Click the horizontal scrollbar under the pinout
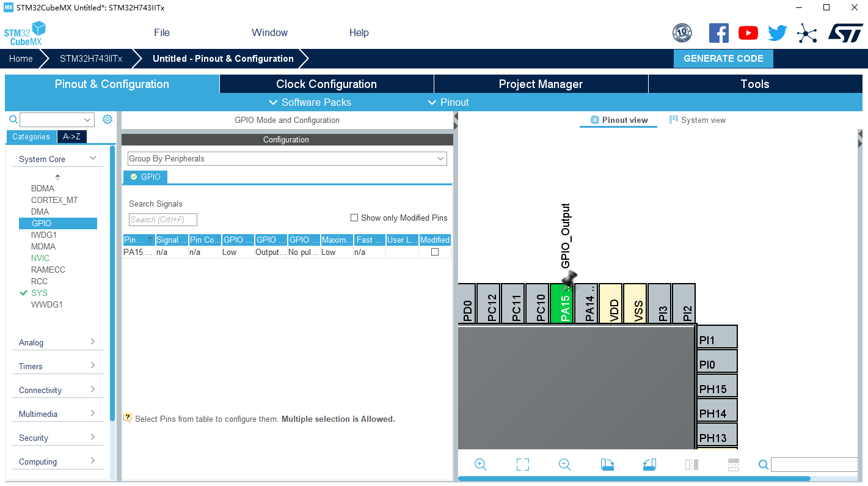 [634, 479]
